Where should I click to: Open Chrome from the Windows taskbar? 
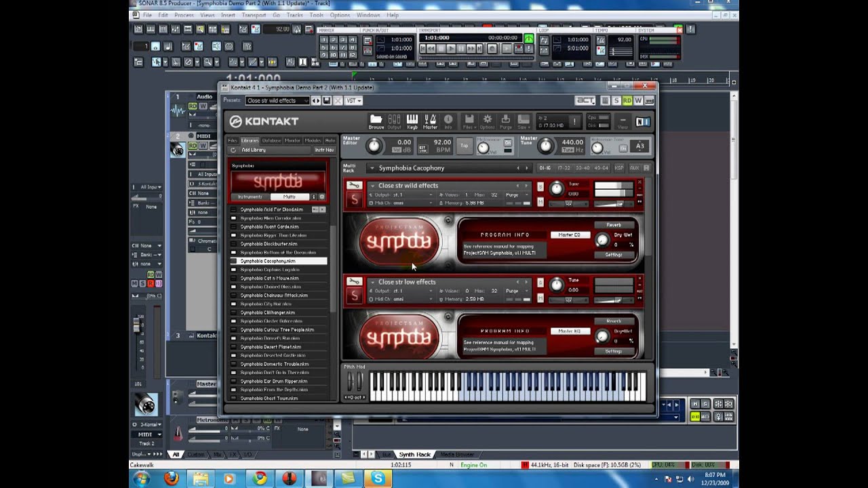(x=260, y=479)
